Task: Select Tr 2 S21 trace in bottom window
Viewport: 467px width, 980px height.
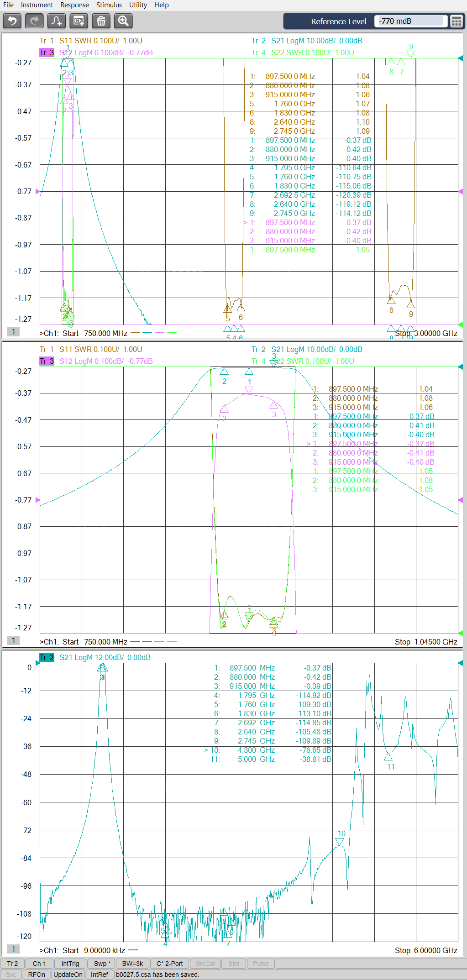Action: 47,657
